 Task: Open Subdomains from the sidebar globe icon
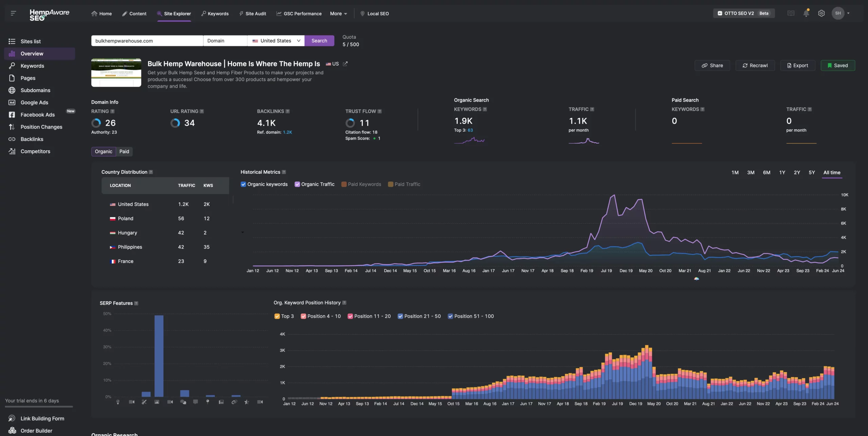(12, 90)
